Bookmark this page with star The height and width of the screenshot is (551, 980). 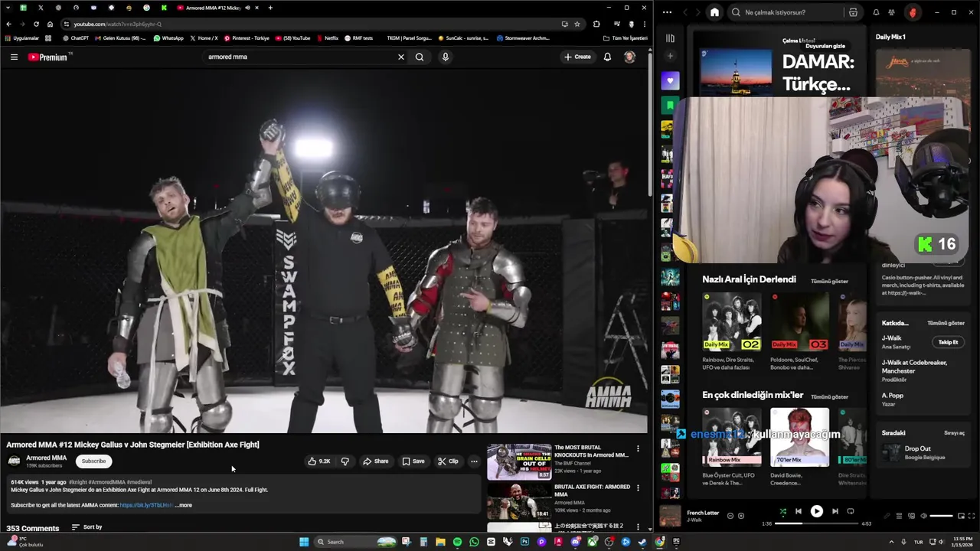coord(577,24)
